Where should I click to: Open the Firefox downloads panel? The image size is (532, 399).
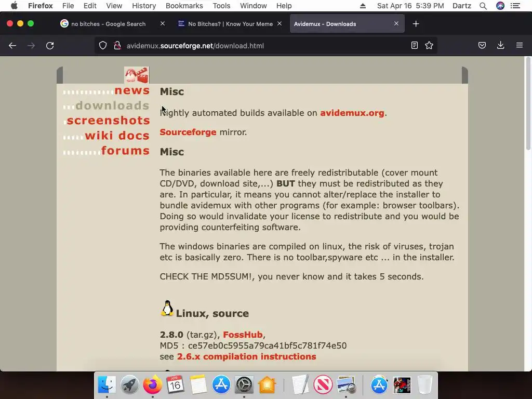pyautogui.click(x=500, y=46)
